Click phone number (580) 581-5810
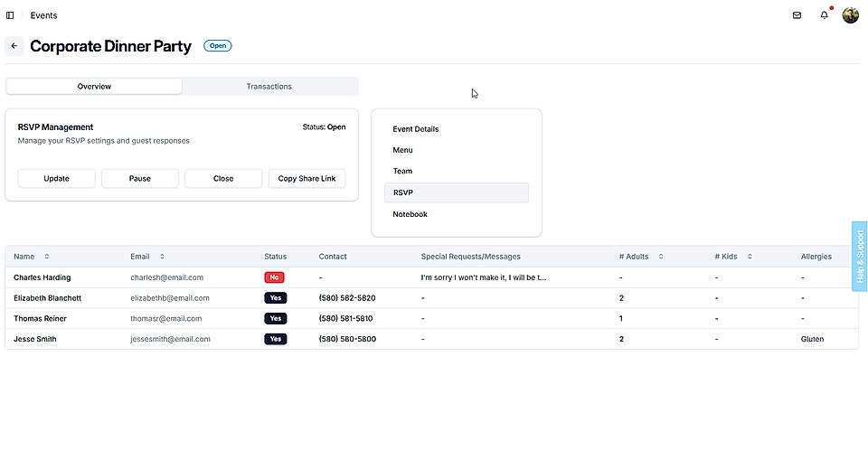The width and height of the screenshot is (868, 469). point(345,319)
